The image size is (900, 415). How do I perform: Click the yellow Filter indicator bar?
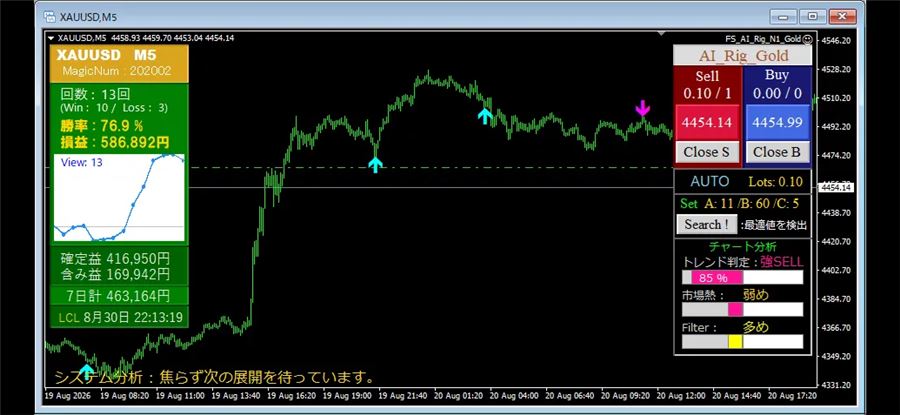[x=742, y=342]
